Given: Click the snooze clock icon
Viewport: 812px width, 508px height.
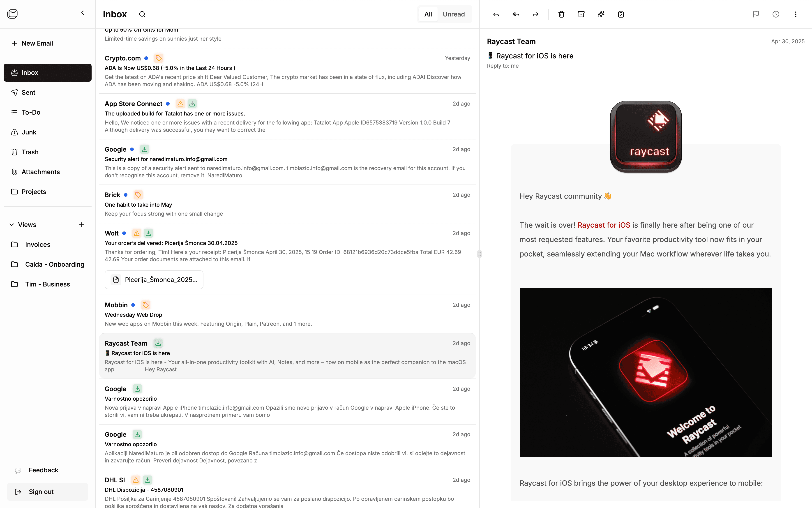Looking at the screenshot, I should click(776, 14).
